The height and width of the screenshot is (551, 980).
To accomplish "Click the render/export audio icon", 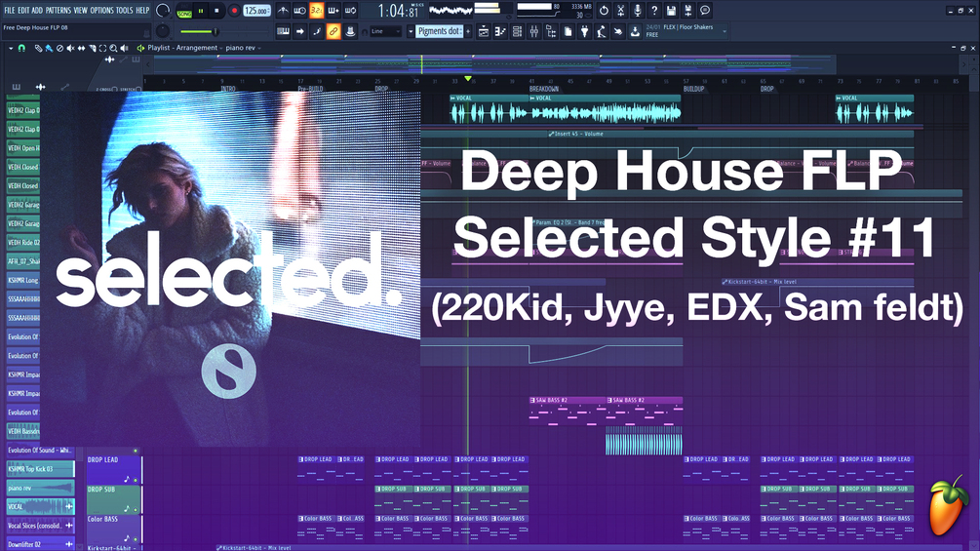I will [x=688, y=11].
